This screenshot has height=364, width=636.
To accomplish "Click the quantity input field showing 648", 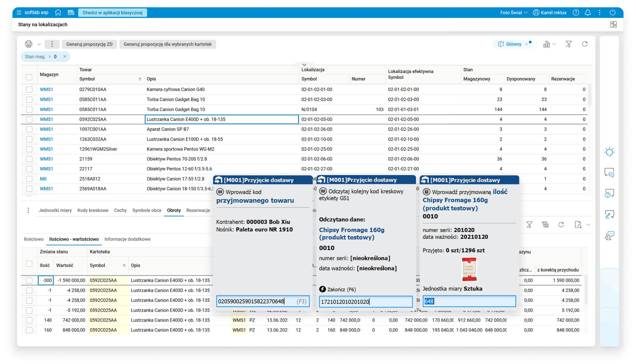I will click(x=469, y=302).
